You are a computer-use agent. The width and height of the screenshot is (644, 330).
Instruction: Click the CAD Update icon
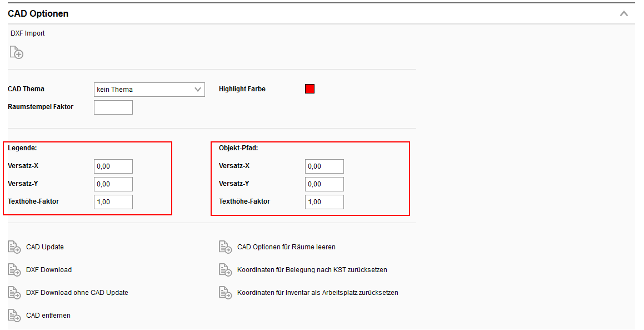pos(14,247)
